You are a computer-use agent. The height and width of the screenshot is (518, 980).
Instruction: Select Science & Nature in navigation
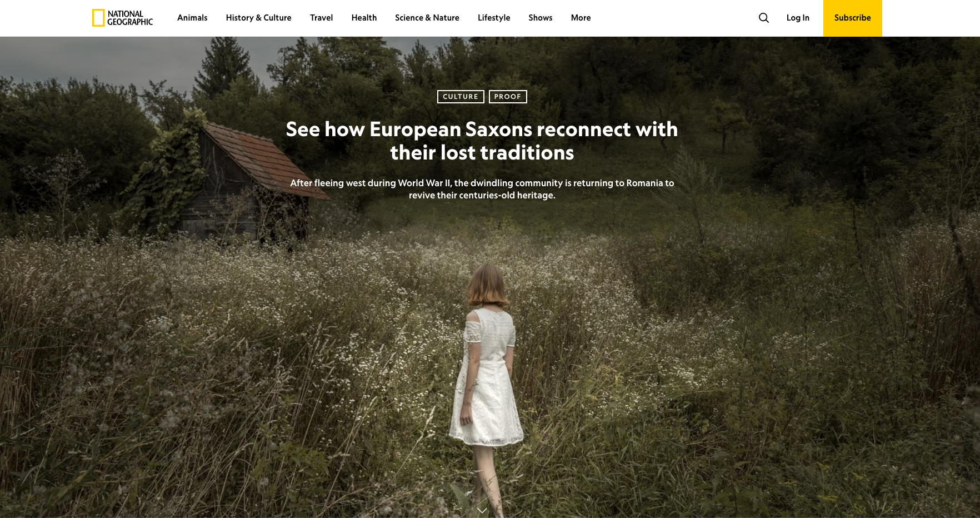pyautogui.click(x=427, y=18)
